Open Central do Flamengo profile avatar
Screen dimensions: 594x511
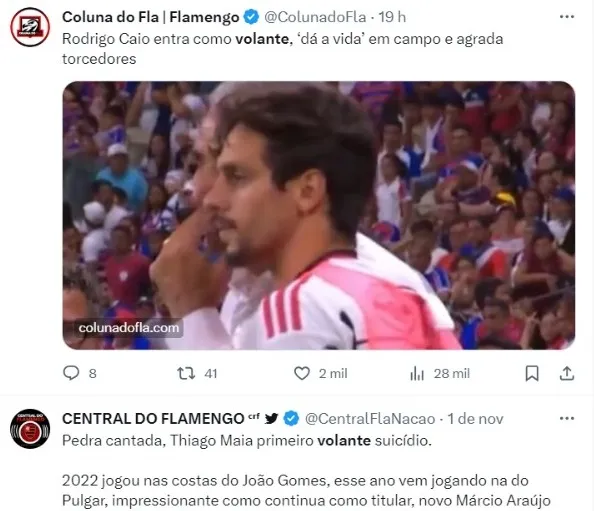click(x=30, y=429)
